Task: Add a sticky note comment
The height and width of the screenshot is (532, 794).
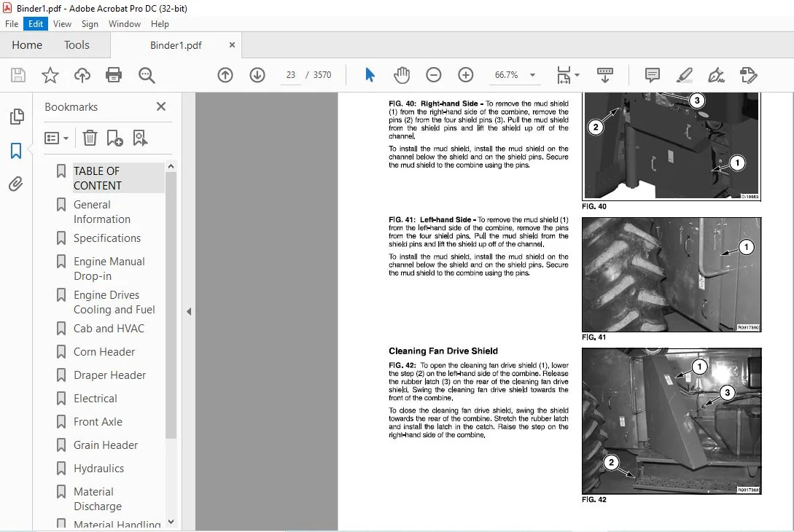Action: (653, 75)
